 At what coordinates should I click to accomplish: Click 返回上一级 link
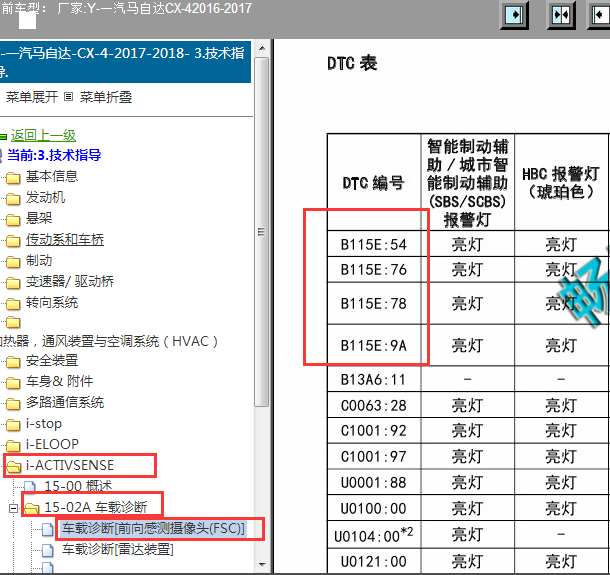point(43,135)
